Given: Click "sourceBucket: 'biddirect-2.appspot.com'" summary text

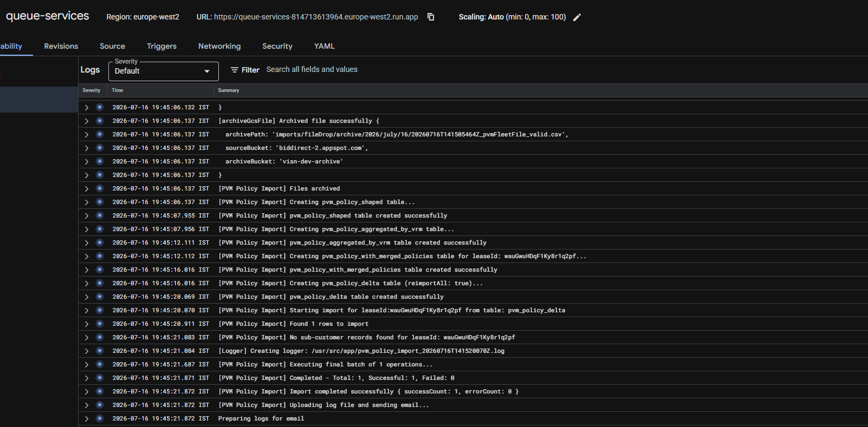Looking at the screenshot, I should (297, 148).
